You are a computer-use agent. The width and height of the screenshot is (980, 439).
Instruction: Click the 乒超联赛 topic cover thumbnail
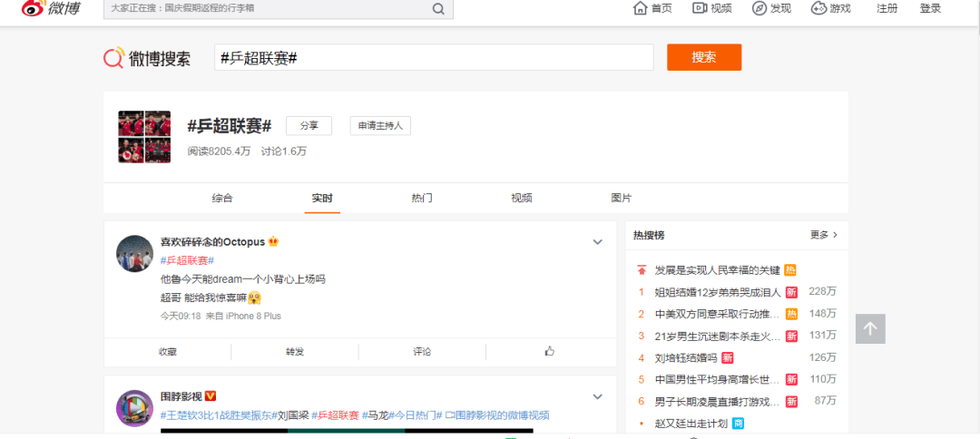(145, 137)
